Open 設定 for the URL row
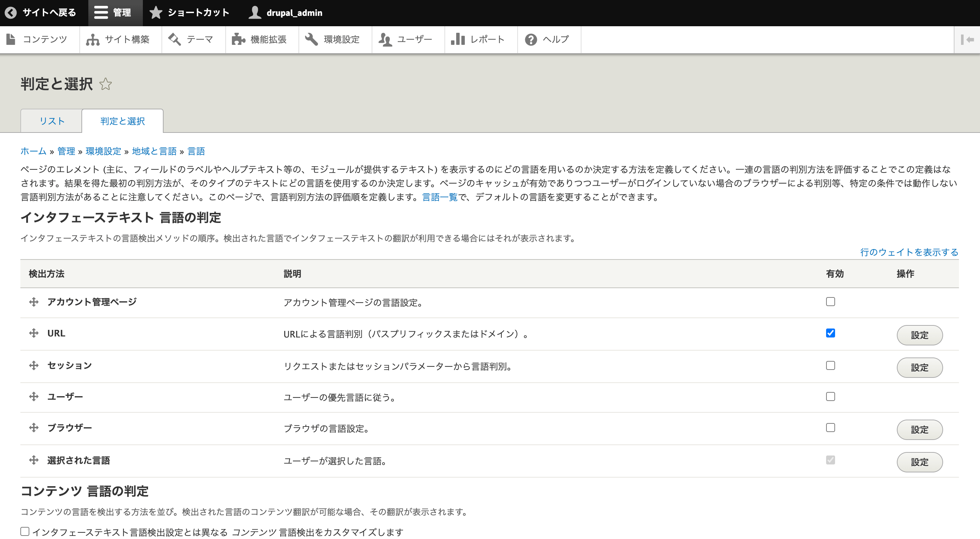 pos(920,335)
